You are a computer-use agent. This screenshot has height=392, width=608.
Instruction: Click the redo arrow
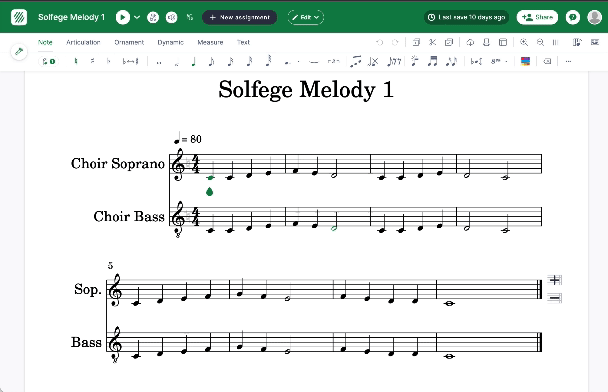point(395,42)
